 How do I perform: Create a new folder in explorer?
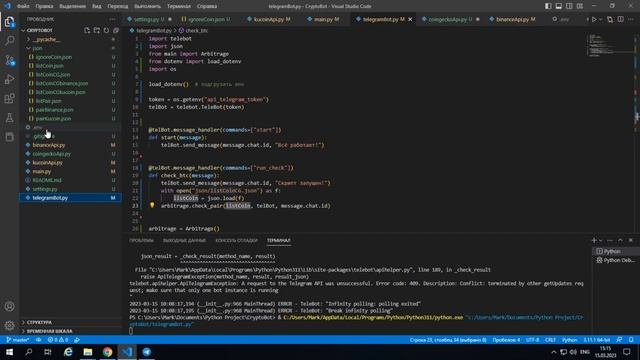(x=97, y=30)
